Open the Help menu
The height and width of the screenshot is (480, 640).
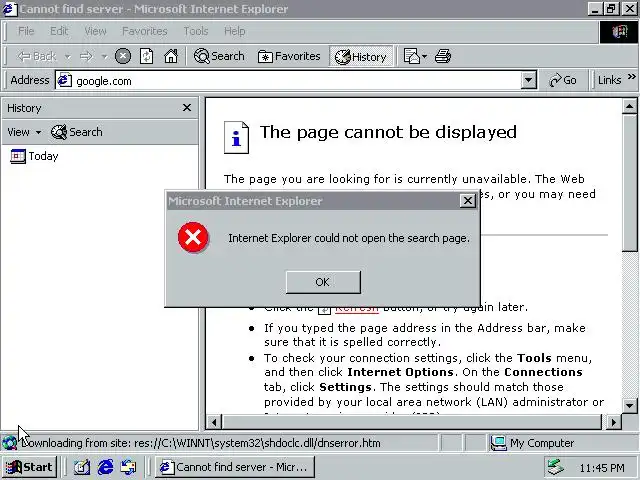pos(235,31)
